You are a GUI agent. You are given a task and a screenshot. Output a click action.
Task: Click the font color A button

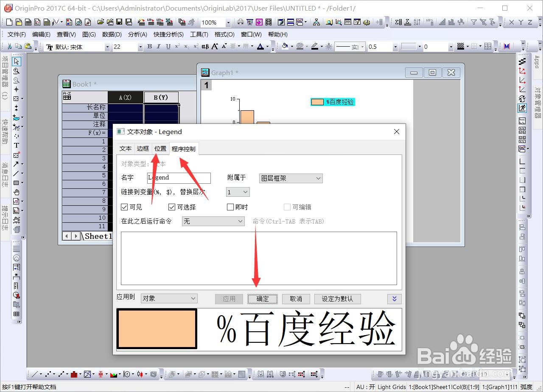pos(260,47)
